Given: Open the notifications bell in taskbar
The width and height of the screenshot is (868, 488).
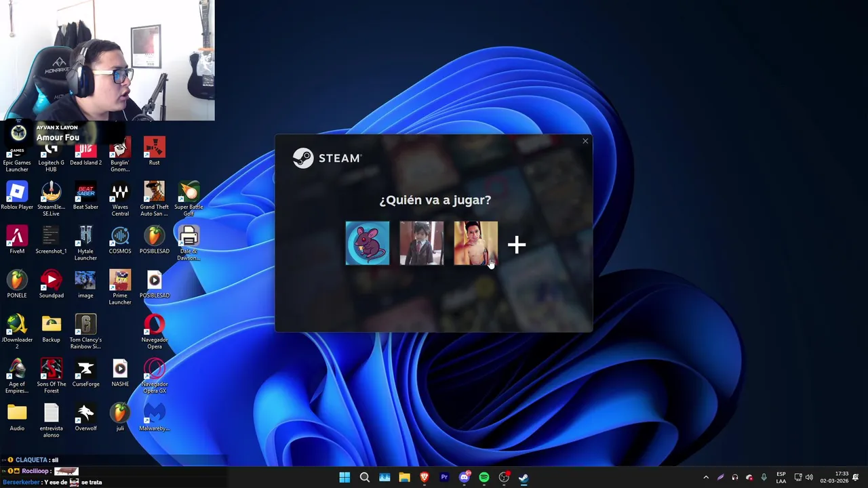Looking at the screenshot, I should coord(856,477).
